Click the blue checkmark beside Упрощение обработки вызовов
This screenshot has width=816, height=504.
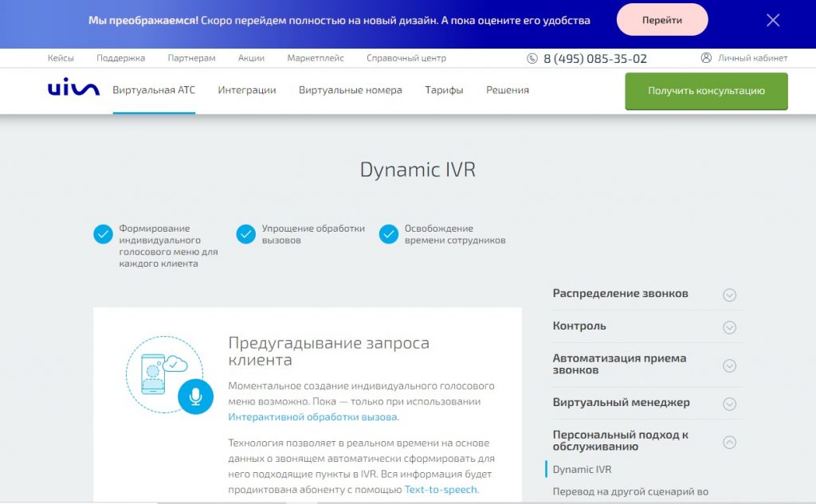pyautogui.click(x=245, y=233)
